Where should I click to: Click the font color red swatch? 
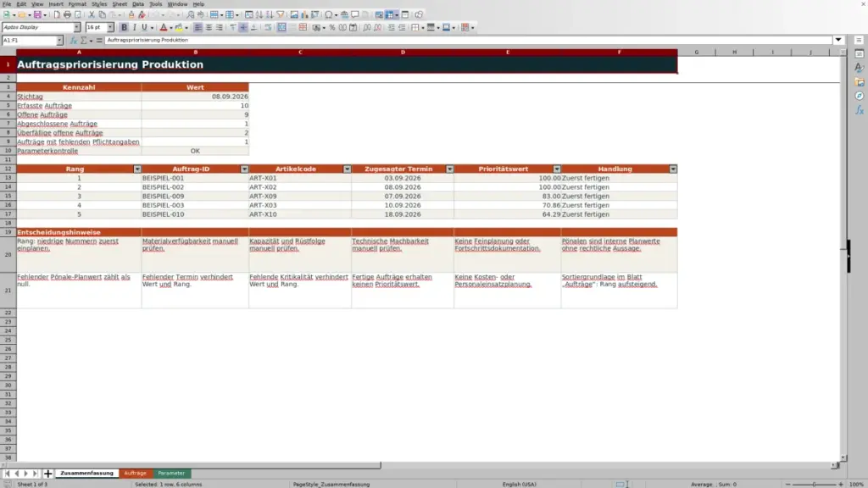(x=164, y=28)
